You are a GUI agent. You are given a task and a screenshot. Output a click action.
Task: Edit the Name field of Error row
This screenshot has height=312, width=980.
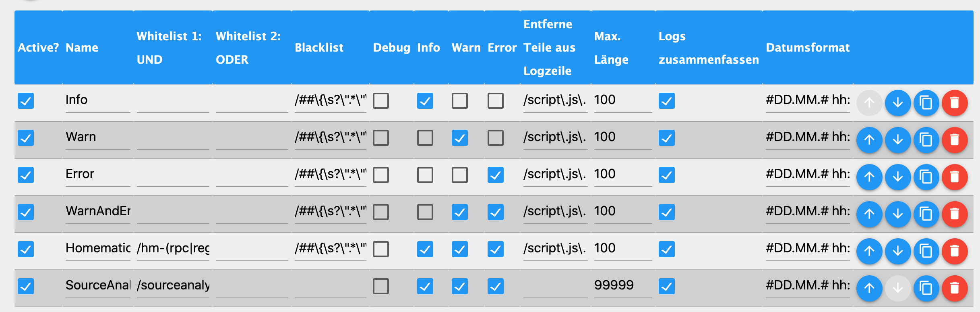tap(98, 175)
